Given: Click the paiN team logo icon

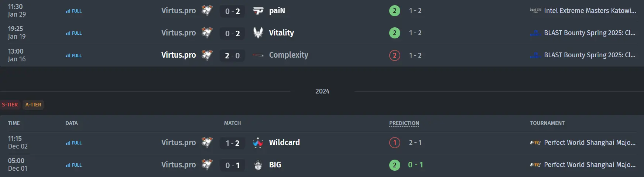Looking at the screenshot, I should [258, 11].
